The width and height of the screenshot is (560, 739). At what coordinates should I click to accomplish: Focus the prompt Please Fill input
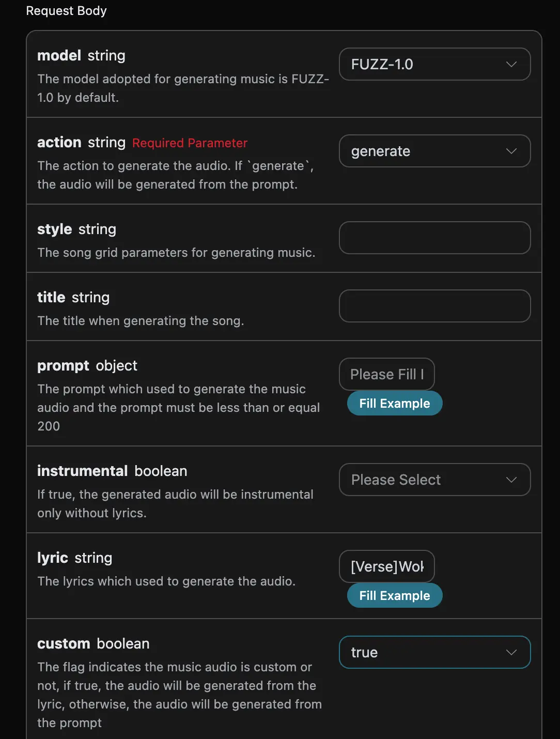tap(386, 374)
